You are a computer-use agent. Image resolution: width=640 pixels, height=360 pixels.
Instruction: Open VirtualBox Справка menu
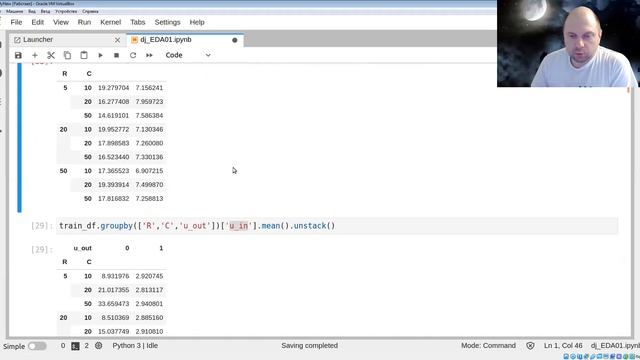[90, 11]
